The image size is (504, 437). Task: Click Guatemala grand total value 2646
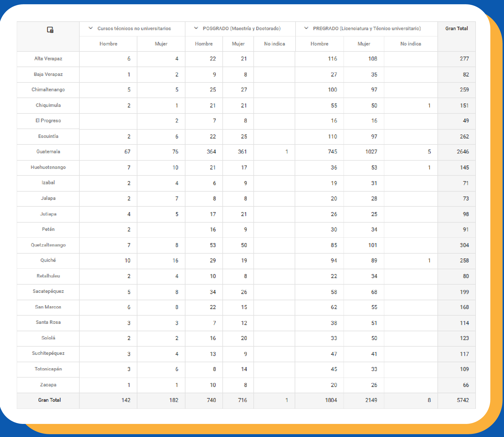[x=463, y=152]
